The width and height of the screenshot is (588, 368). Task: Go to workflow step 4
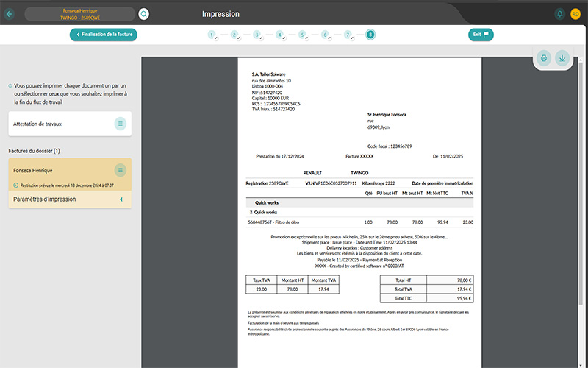279,35
